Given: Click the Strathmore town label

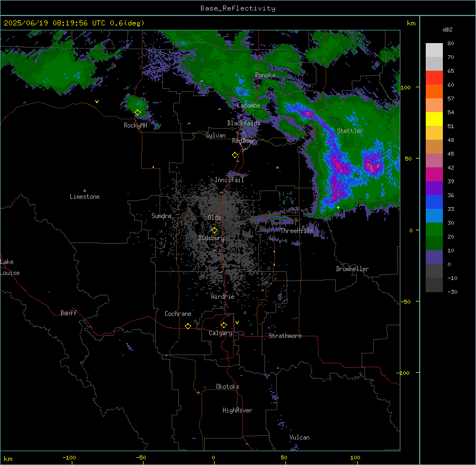Looking at the screenshot, I should pyautogui.click(x=285, y=336).
